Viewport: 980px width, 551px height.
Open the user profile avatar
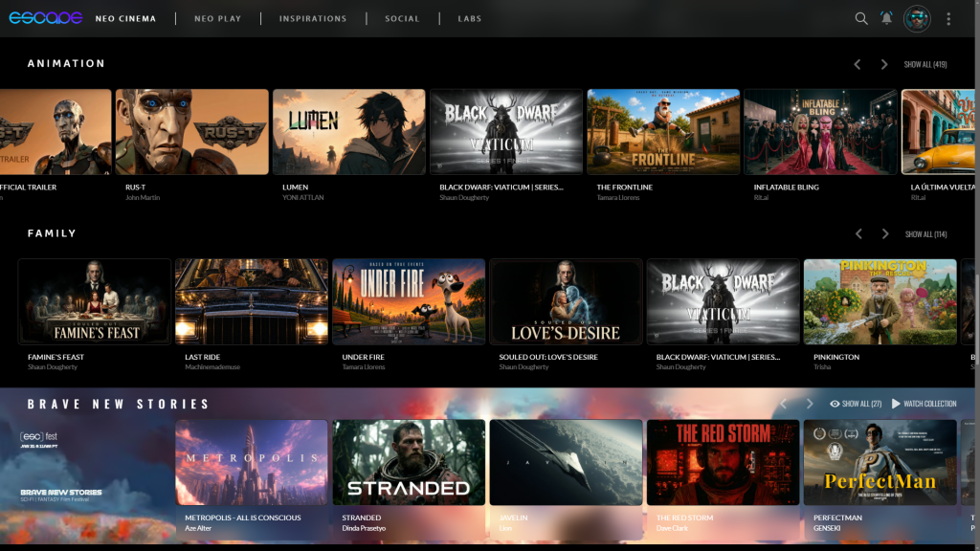coord(917,19)
